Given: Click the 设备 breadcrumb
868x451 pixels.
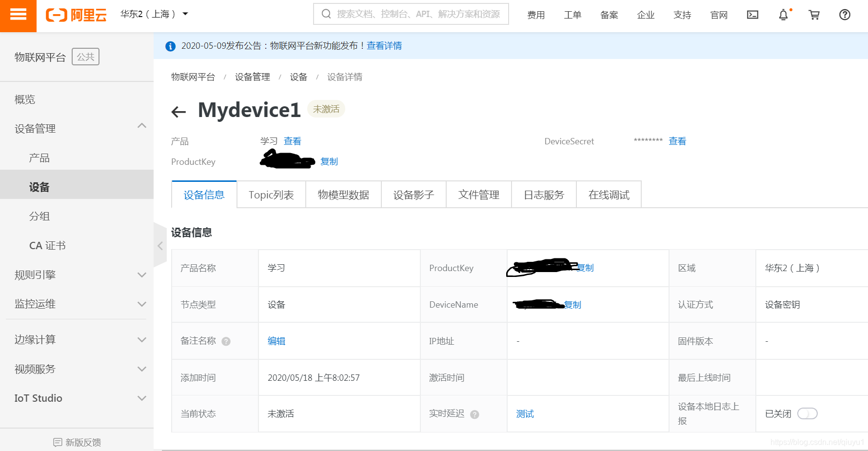Looking at the screenshot, I should (298, 77).
